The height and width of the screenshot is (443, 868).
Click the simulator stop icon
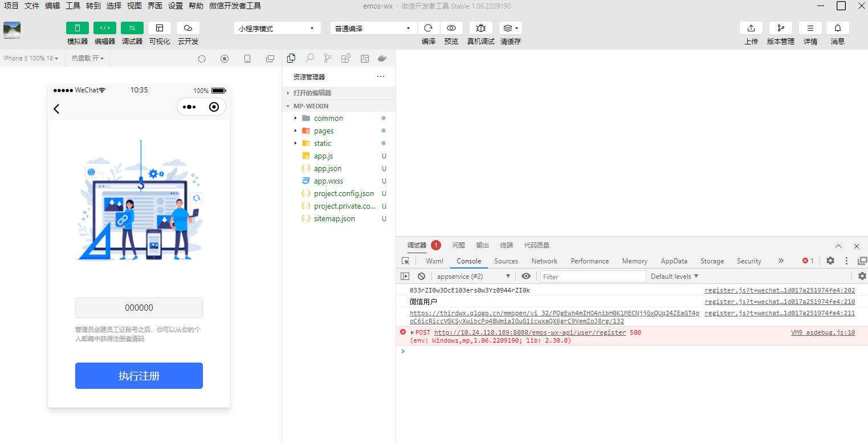coord(225,59)
